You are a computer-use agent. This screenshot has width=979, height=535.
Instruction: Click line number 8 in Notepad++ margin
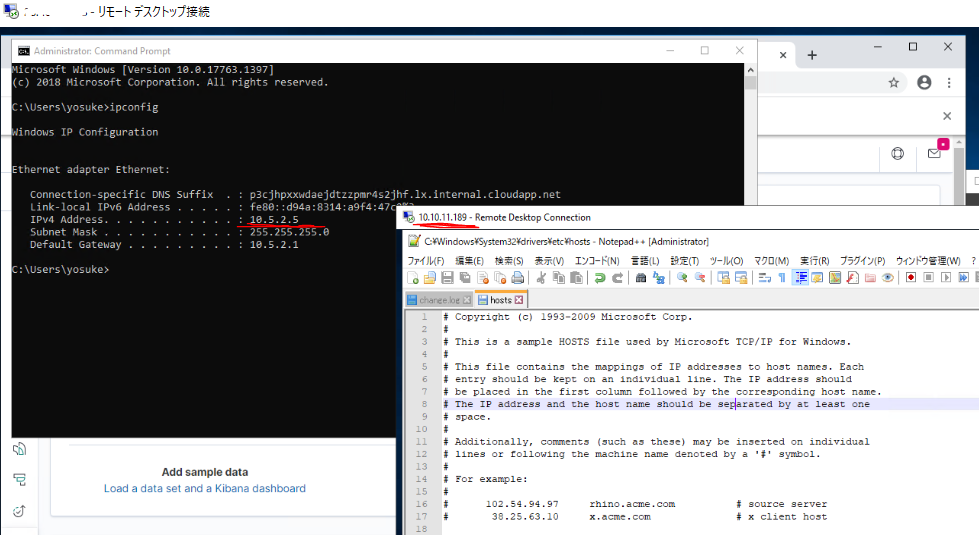tap(424, 404)
